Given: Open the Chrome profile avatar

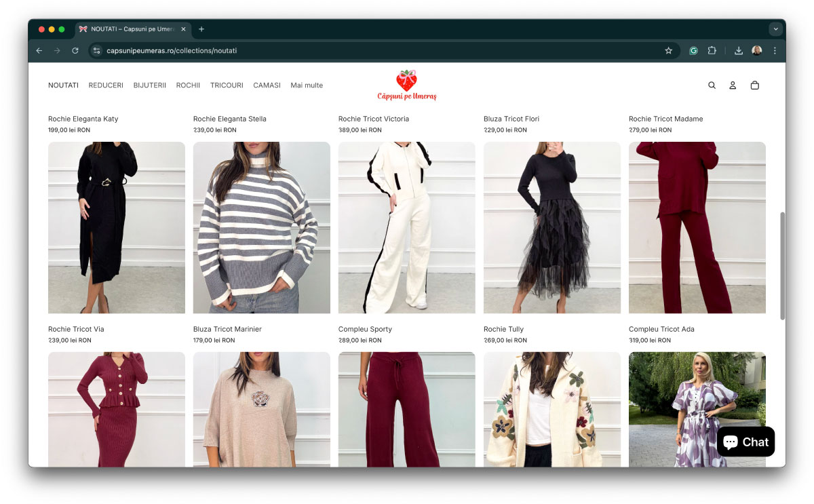Looking at the screenshot, I should (757, 50).
